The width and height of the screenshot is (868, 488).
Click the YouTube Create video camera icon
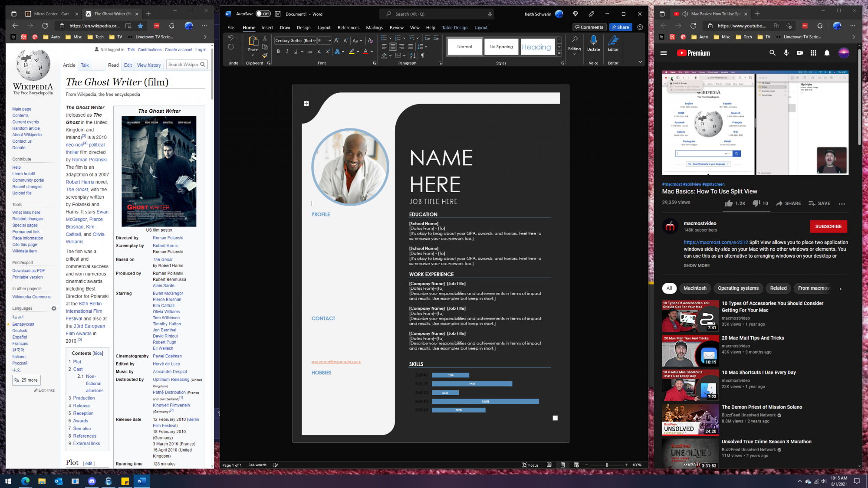coord(800,53)
